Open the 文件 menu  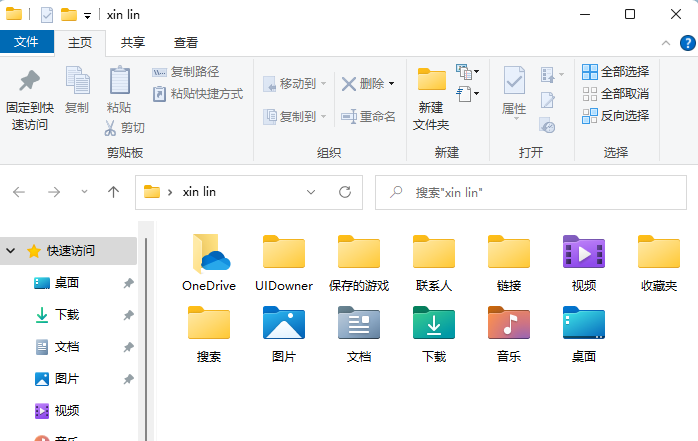click(x=27, y=42)
